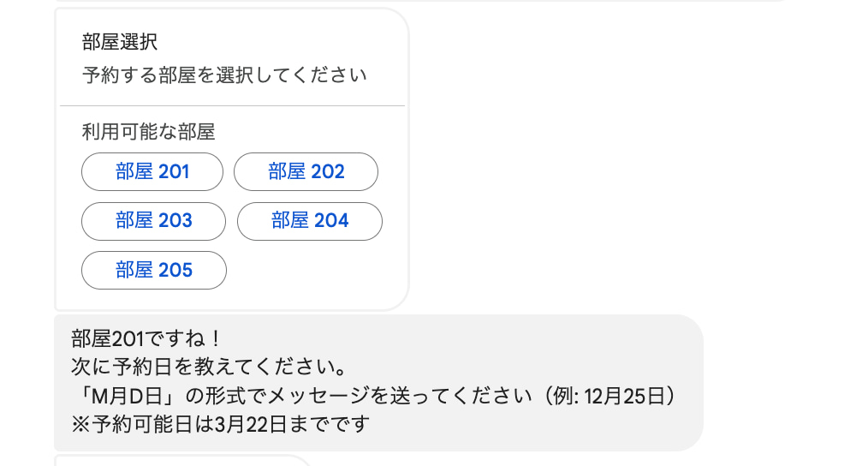Click the 利用可能な部屋 section label
Screen dimensions: 868x466
pyautogui.click(x=148, y=132)
